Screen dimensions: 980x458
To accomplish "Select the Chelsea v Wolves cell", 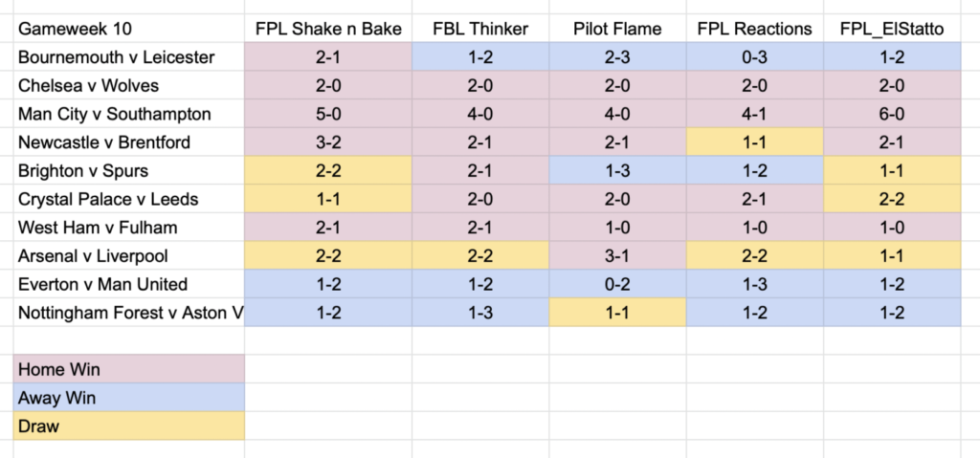I will (x=129, y=86).
